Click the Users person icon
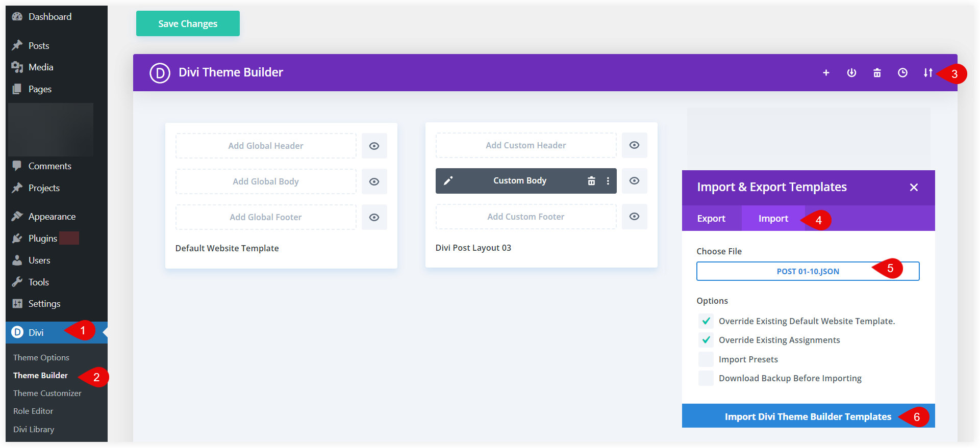 (x=17, y=260)
